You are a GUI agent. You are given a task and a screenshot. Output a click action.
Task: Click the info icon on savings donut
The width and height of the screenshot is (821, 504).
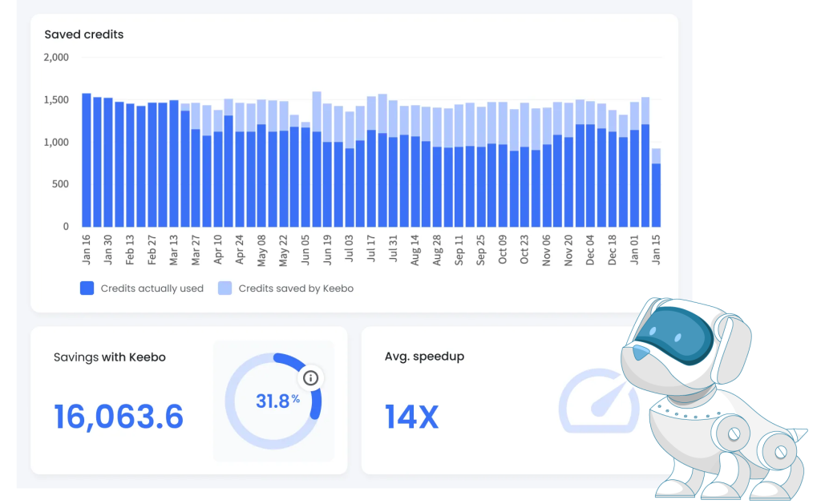pyautogui.click(x=310, y=378)
